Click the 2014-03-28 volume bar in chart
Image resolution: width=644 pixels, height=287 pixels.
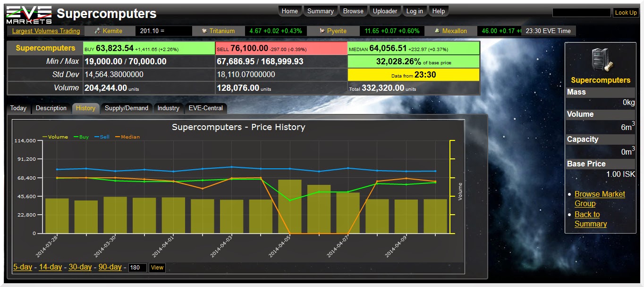(57, 216)
